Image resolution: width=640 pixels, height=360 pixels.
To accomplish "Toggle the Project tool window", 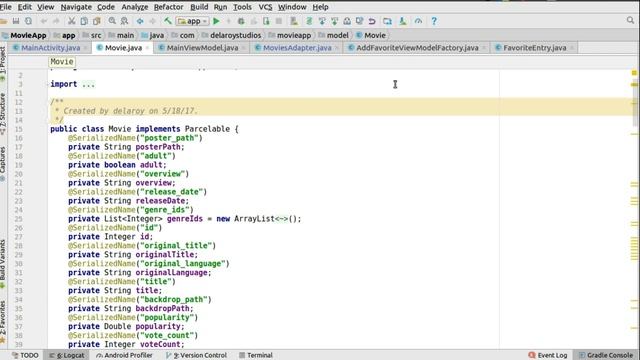I will pyautogui.click(x=3, y=63).
